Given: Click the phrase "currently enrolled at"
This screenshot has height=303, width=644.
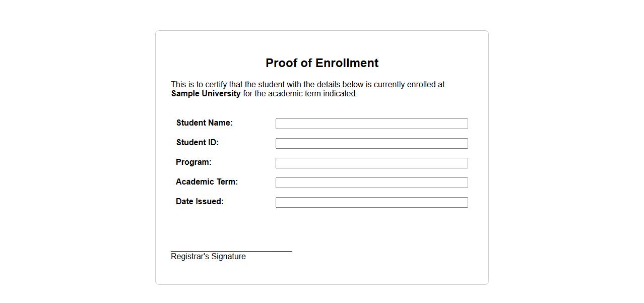Looking at the screenshot, I should pos(409,85).
